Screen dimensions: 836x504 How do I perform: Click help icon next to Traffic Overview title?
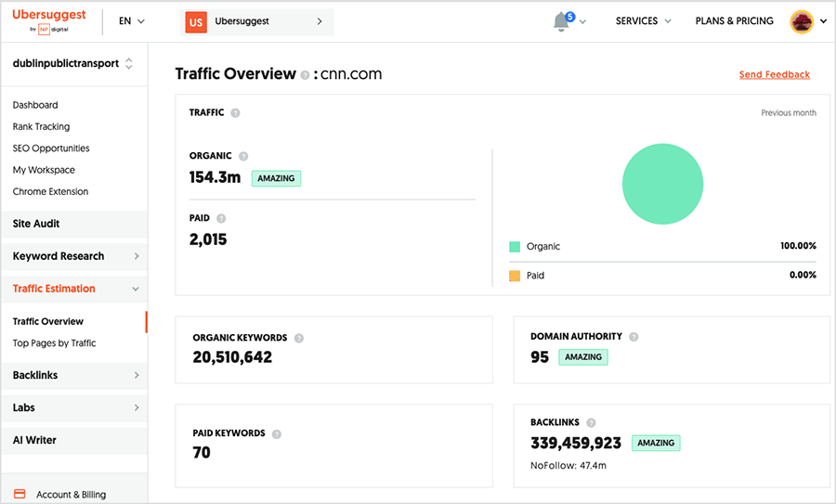pyautogui.click(x=305, y=75)
